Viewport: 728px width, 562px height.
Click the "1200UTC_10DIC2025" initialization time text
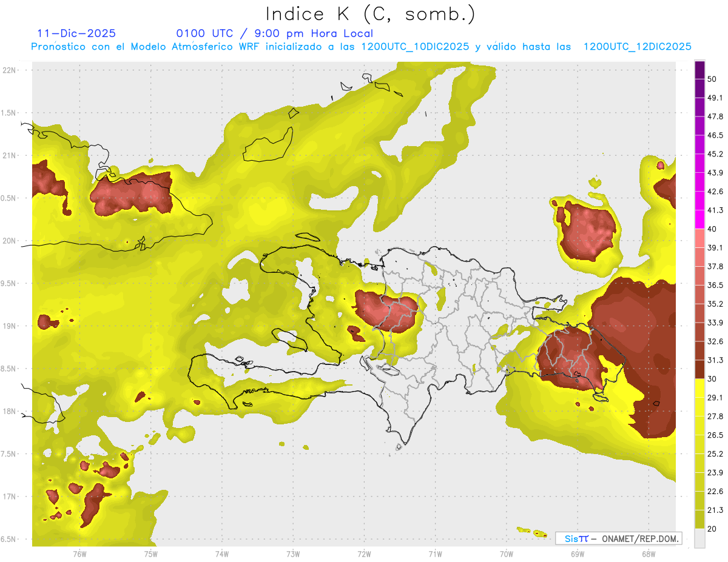[415, 47]
